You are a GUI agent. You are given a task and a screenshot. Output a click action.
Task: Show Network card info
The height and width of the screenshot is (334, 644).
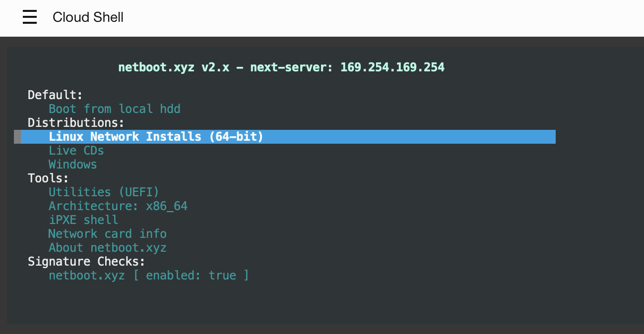107,234
